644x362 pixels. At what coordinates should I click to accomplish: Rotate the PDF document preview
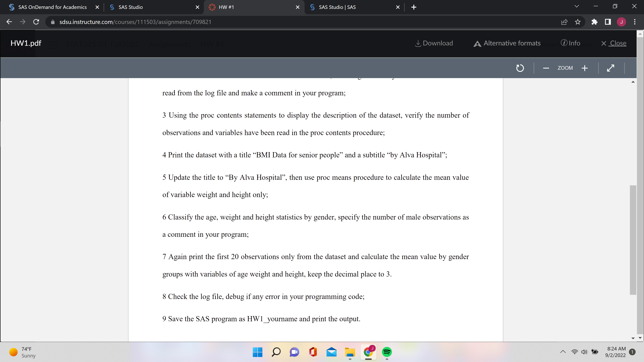(x=520, y=68)
